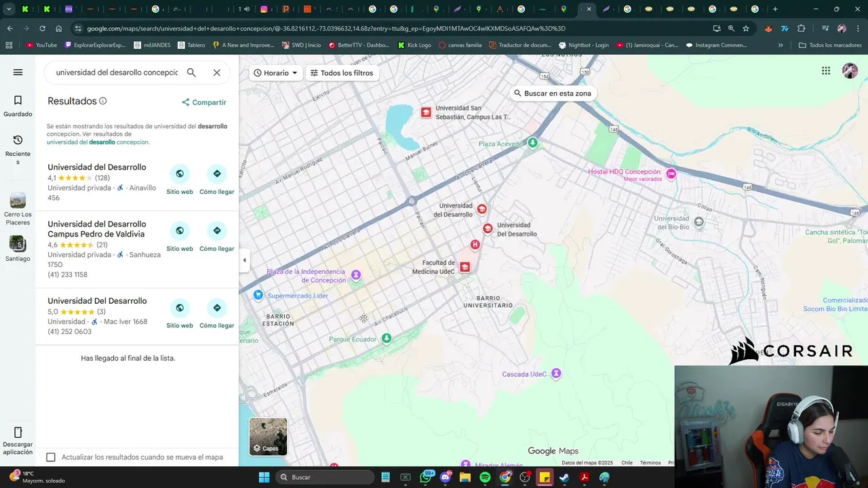Image resolution: width=868 pixels, height=488 pixels.
Task: Open Todos los filtros
Action: 342,73
